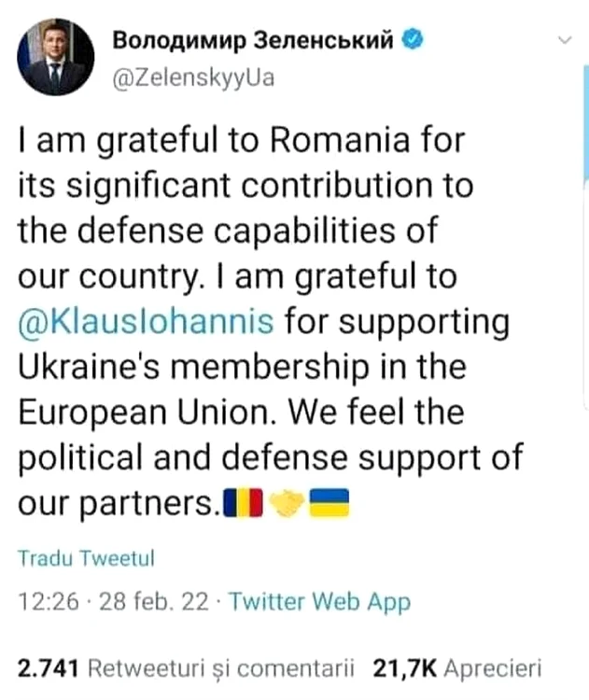Click the Romanian flag emoji
This screenshot has width=589, height=700.
(x=244, y=505)
